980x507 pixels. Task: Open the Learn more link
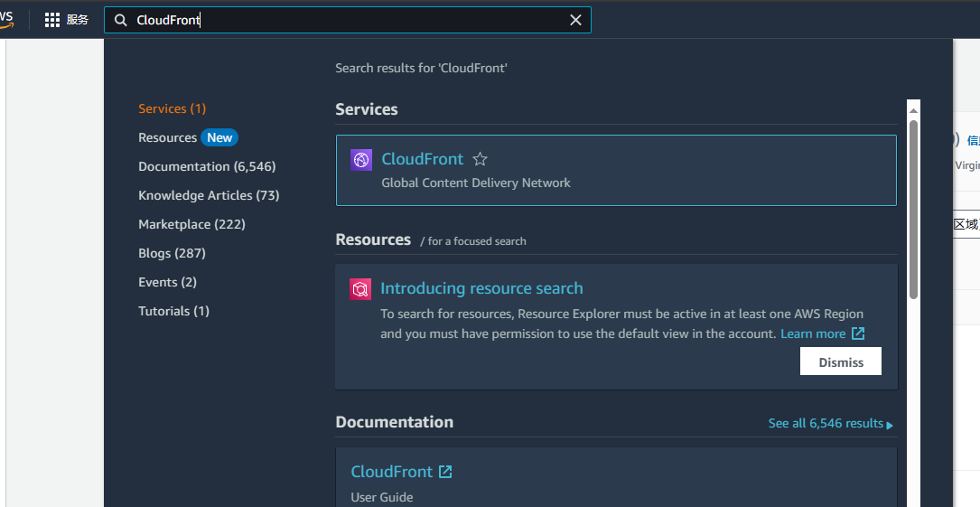click(x=813, y=333)
